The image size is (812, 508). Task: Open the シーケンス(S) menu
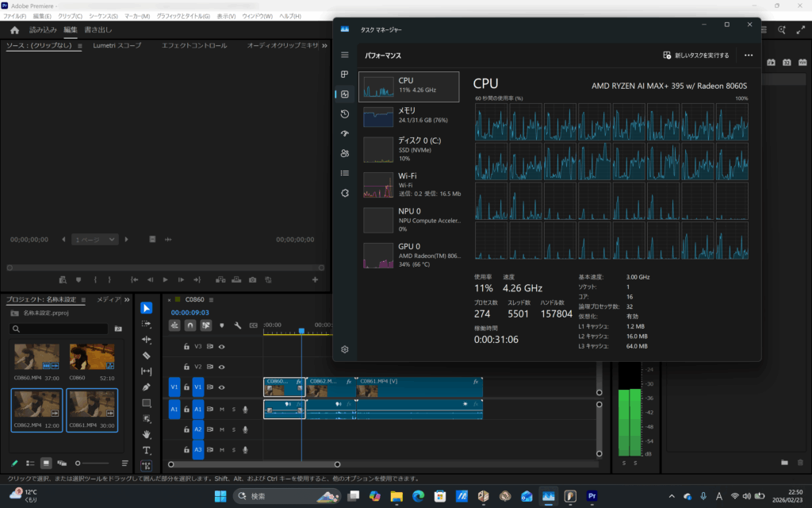coord(102,16)
